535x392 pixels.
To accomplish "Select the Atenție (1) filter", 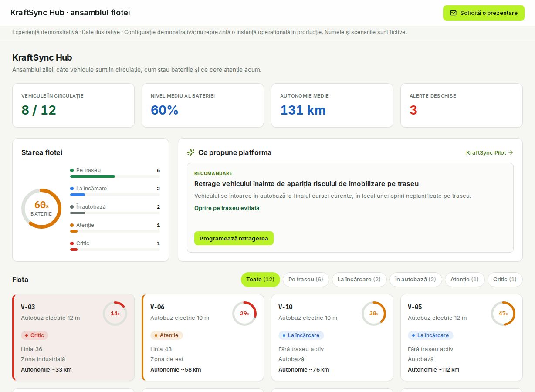I will coord(464,280).
